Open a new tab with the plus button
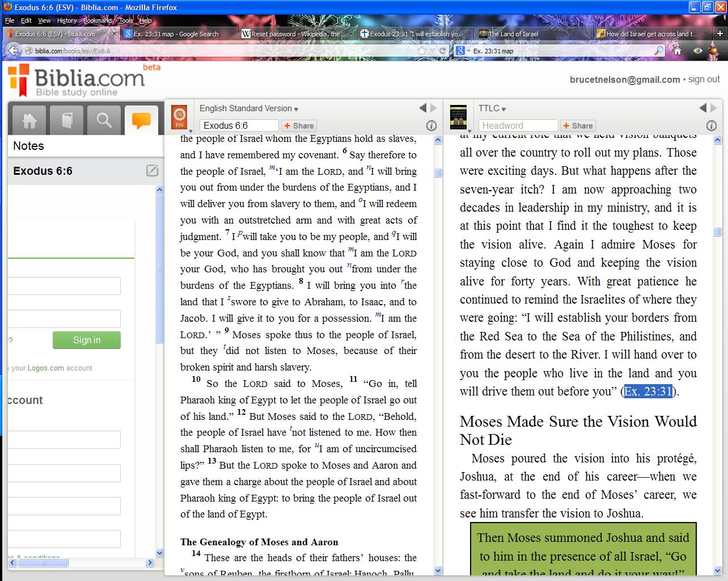Image resolution: width=728 pixels, height=581 pixels. [720, 33]
